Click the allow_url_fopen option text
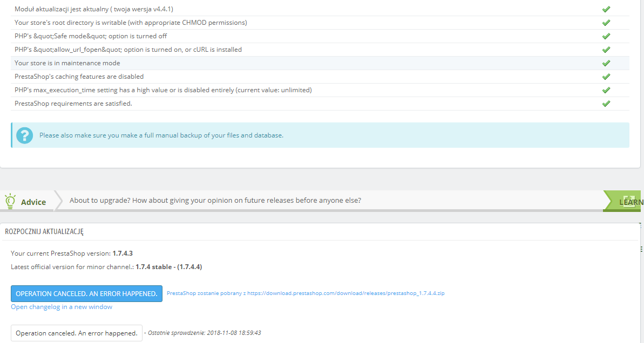The image size is (644, 343). click(128, 50)
